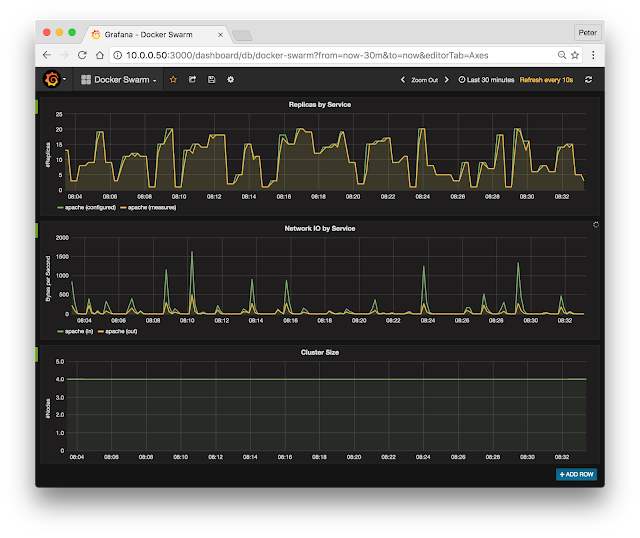Click the yellow color swatch of apache (measured)

pos(123,208)
